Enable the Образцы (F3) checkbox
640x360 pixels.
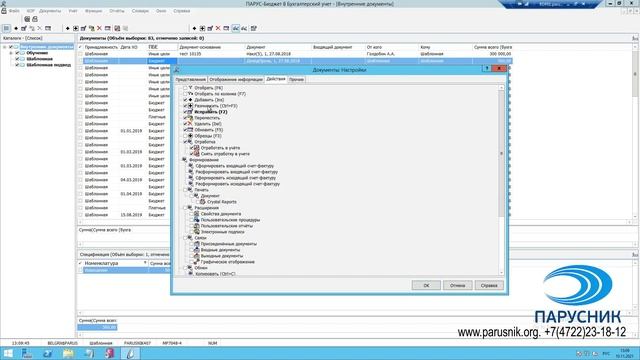(185, 136)
